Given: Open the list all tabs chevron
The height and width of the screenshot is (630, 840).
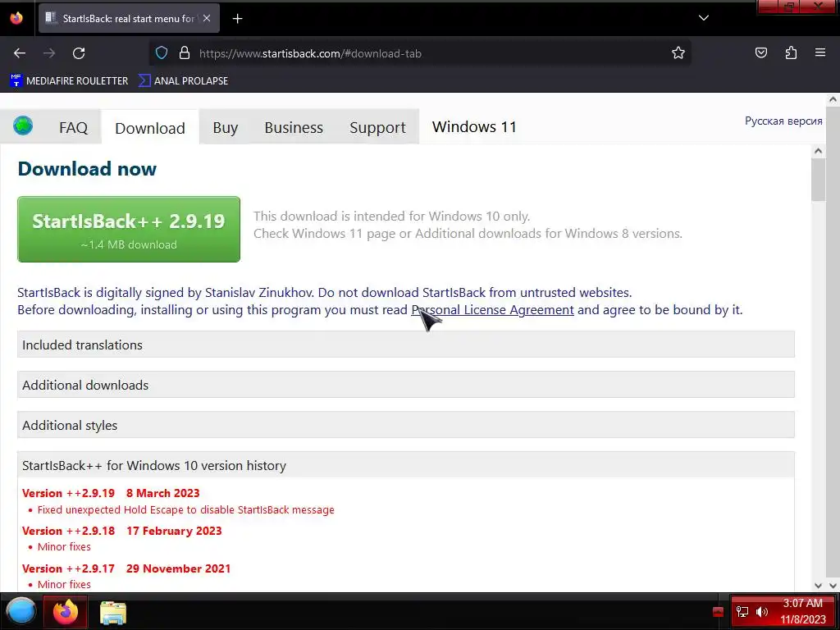Looking at the screenshot, I should coord(704,18).
